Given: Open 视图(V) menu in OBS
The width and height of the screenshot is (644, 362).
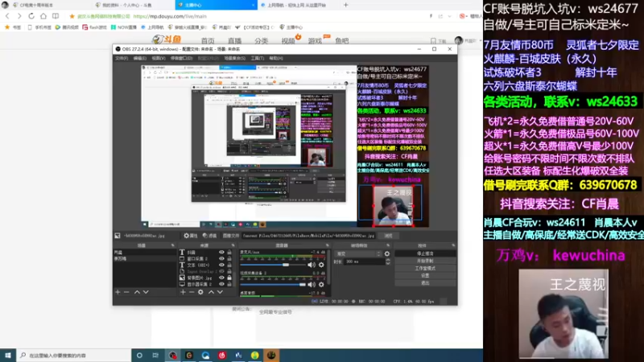Looking at the screenshot, I should (x=158, y=58).
